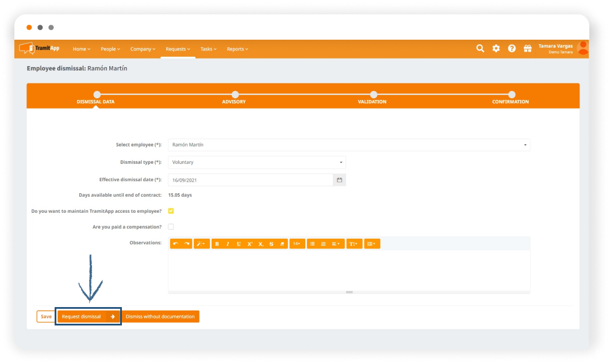
Task: Click the search magnifier icon
Action: coord(480,49)
